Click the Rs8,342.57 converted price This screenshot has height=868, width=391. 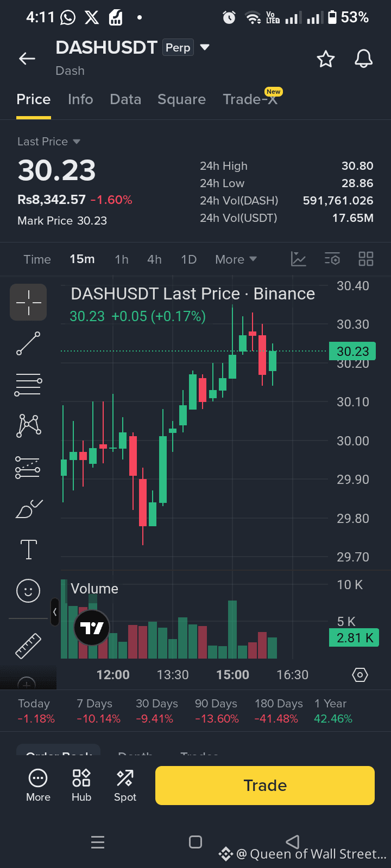[52, 200]
